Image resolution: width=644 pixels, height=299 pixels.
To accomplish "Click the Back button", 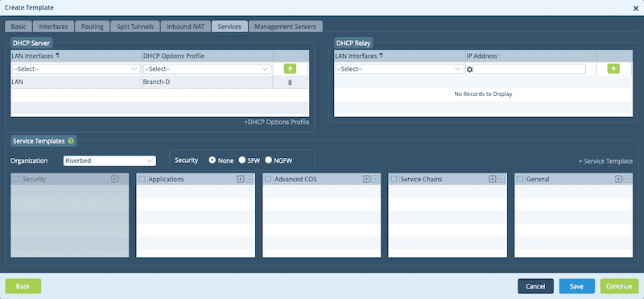I will (x=23, y=286).
